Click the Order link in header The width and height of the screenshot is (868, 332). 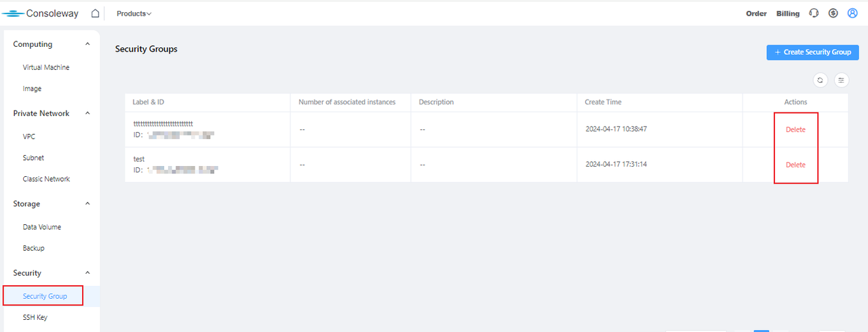pyautogui.click(x=756, y=14)
